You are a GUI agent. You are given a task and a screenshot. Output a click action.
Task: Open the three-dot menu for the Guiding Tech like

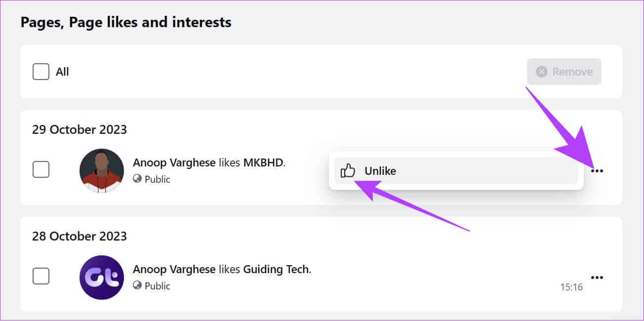597,278
